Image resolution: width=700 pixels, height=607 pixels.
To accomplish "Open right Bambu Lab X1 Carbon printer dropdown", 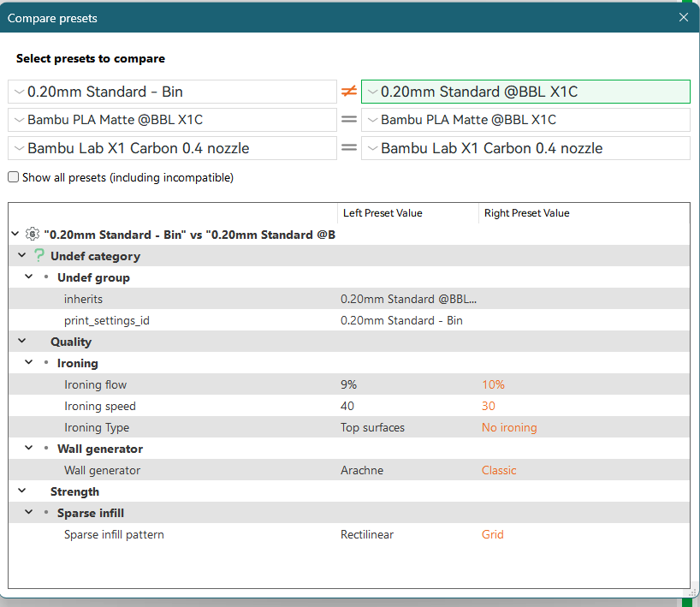I will pyautogui.click(x=525, y=148).
